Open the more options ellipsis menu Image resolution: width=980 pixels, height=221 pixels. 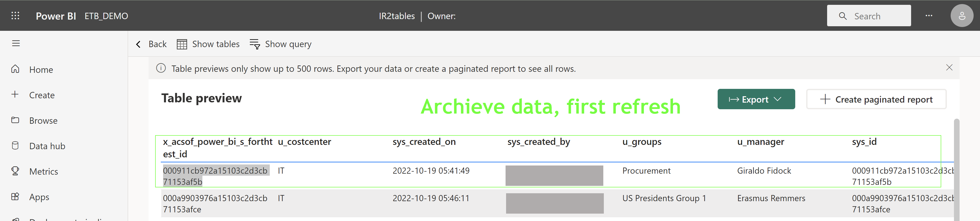[x=929, y=16]
